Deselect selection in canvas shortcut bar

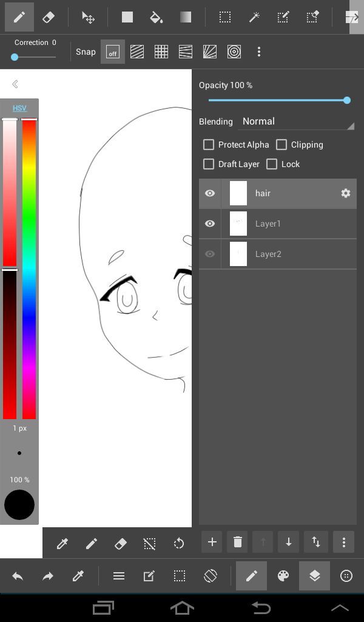[x=149, y=544]
